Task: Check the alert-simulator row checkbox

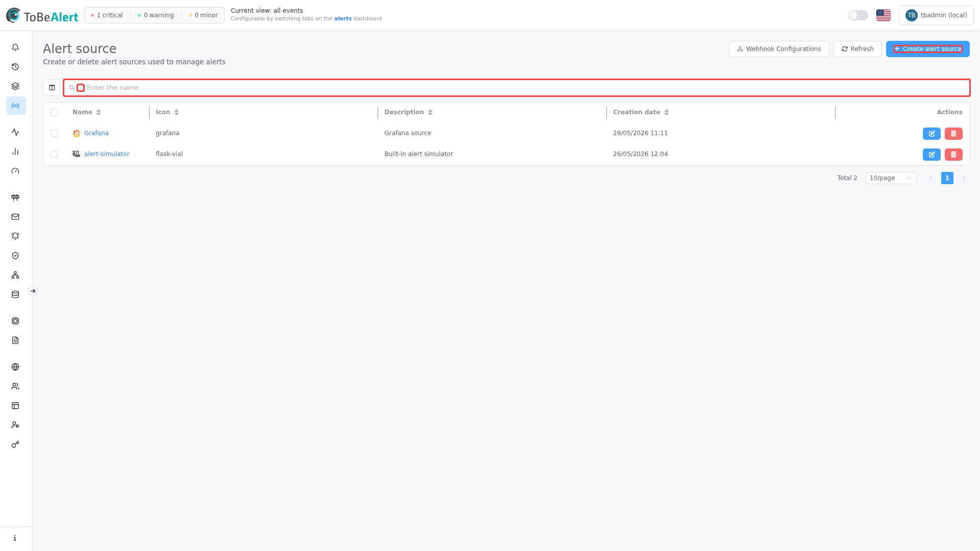Action: tap(54, 154)
